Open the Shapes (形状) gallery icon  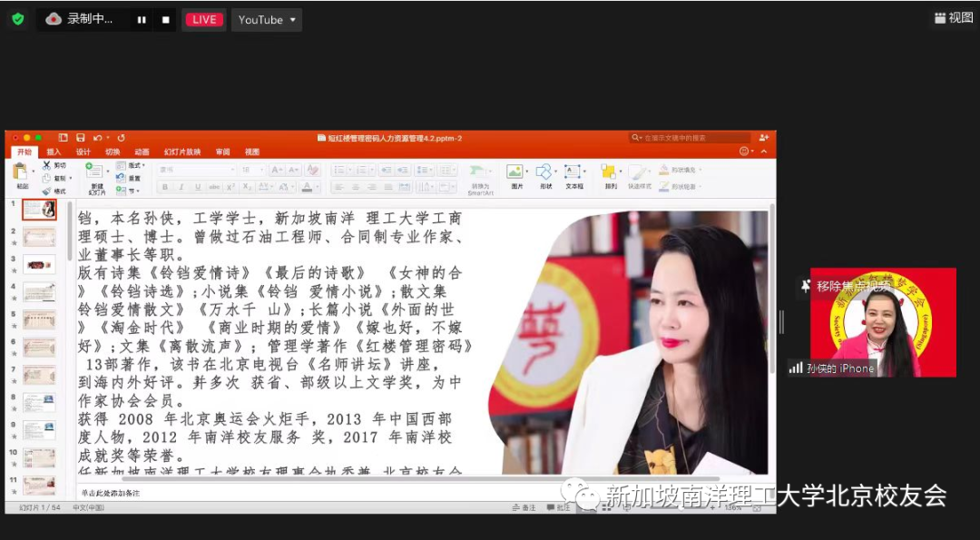pos(544,171)
